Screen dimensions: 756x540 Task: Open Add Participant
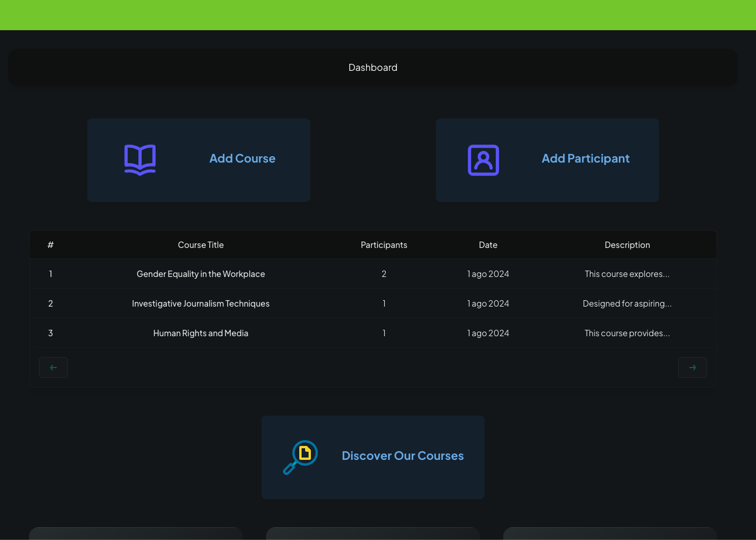pos(547,160)
